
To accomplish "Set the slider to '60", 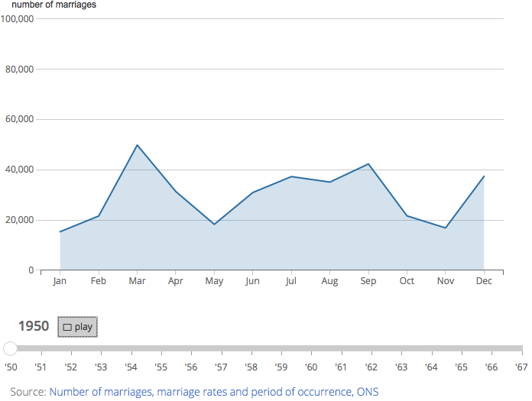I will pyautogui.click(x=311, y=367).
